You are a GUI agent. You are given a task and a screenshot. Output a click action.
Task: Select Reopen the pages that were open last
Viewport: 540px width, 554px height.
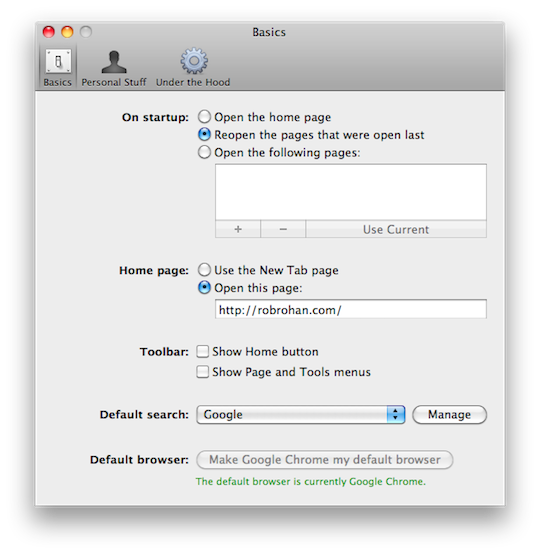pyautogui.click(x=204, y=135)
